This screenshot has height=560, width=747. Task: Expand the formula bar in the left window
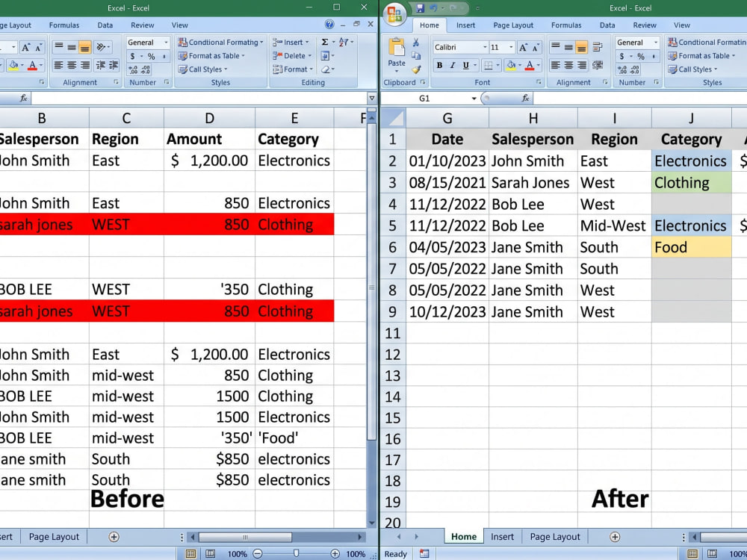tap(371, 98)
